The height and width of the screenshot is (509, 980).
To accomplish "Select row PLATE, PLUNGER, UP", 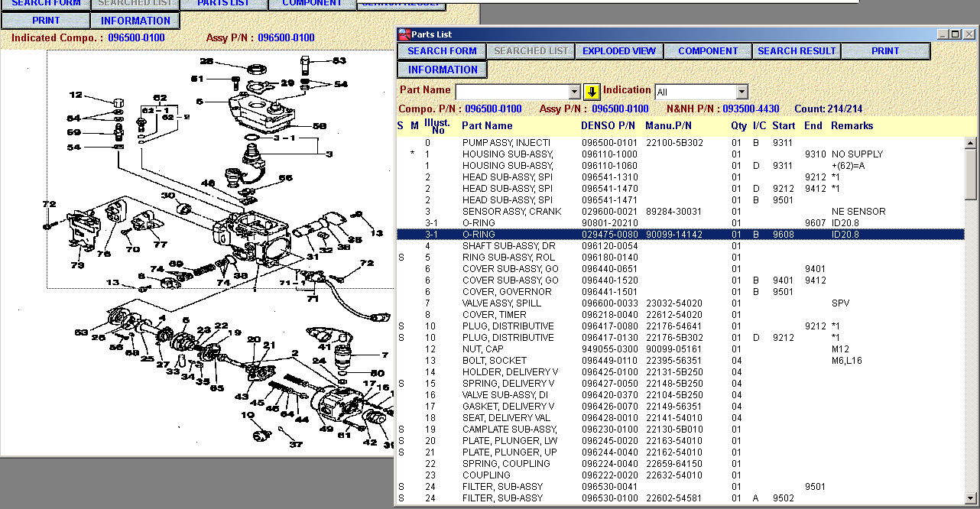I will click(680, 452).
